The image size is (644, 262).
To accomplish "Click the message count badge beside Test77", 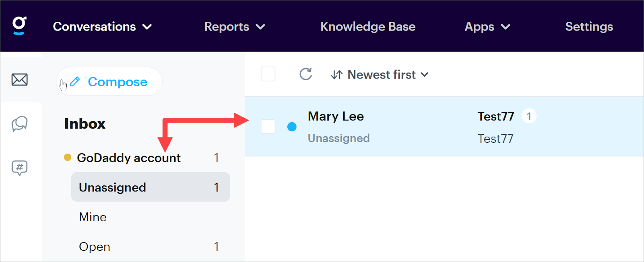I will (529, 116).
